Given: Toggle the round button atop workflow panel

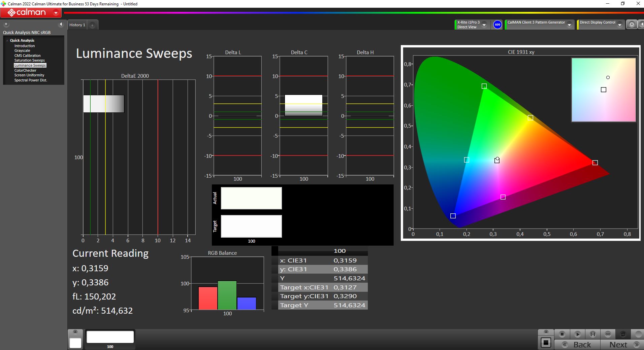Looking at the screenshot, I should [x=6, y=25].
